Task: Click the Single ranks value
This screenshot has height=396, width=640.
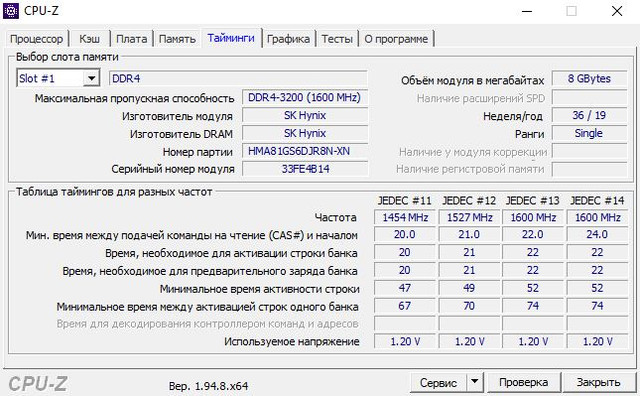Action: [x=589, y=133]
